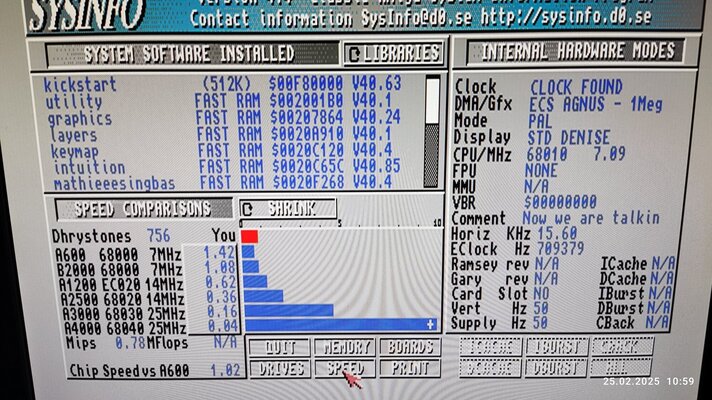Click the cycle icon on LIBRARIES gadget

tap(354, 54)
